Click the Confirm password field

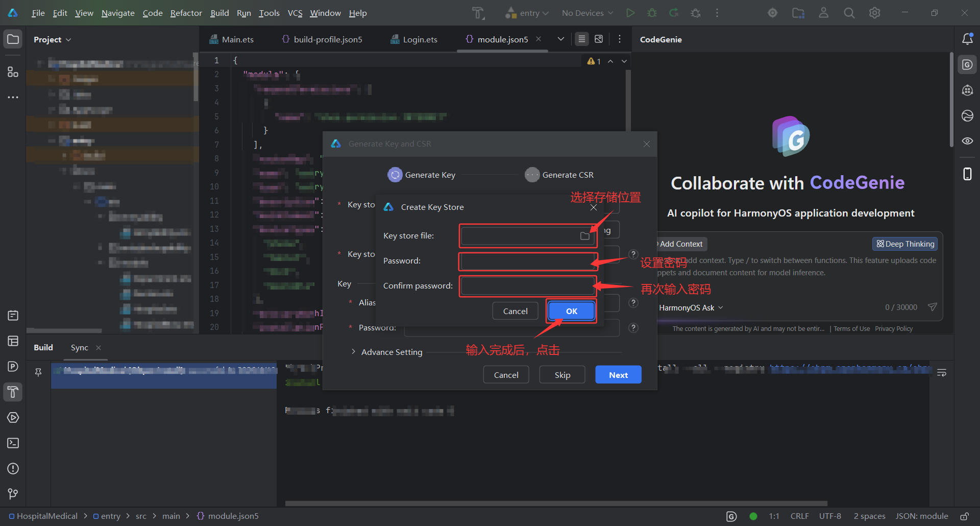[528, 286]
